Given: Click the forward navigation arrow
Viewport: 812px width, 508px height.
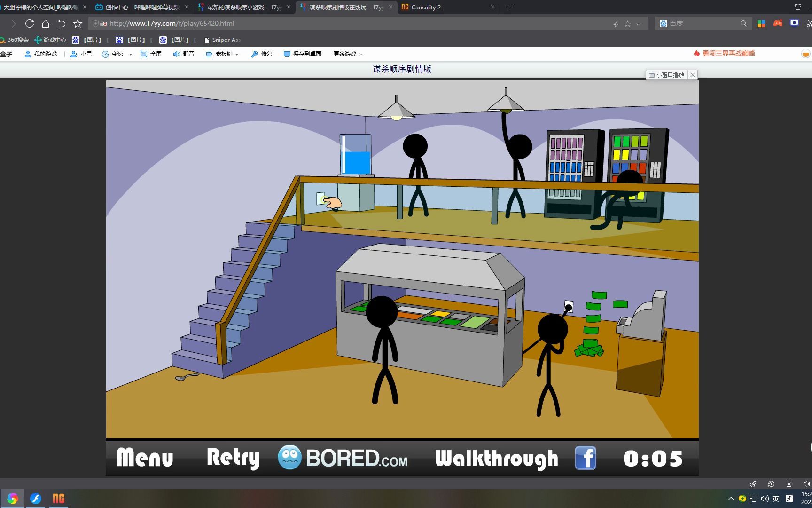Looking at the screenshot, I should point(14,24).
